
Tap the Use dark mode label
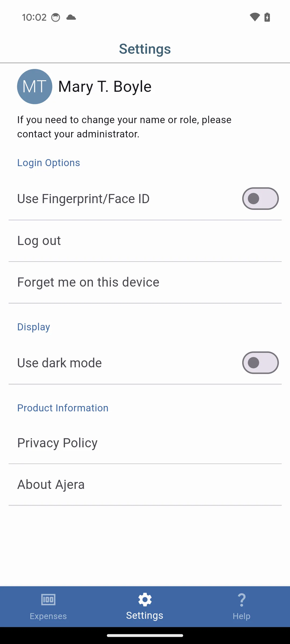[60, 363]
